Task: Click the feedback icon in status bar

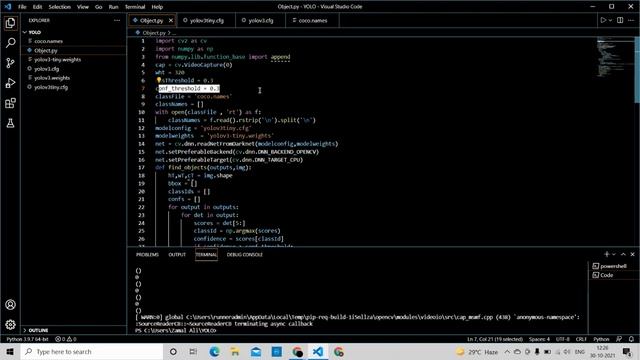Action: pyautogui.click(x=619, y=339)
